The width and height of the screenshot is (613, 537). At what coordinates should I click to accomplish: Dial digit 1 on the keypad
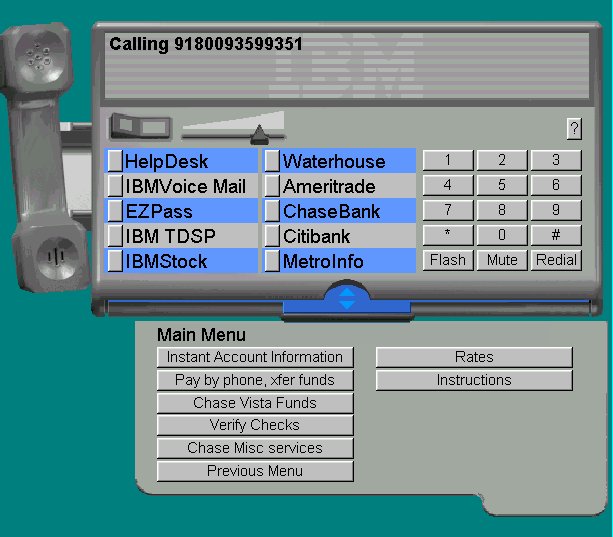[448, 160]
